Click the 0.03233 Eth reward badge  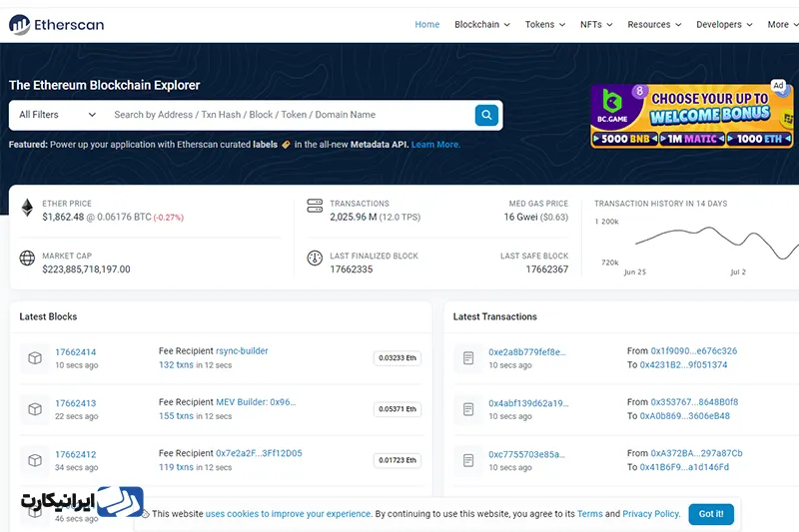(398, 358)
